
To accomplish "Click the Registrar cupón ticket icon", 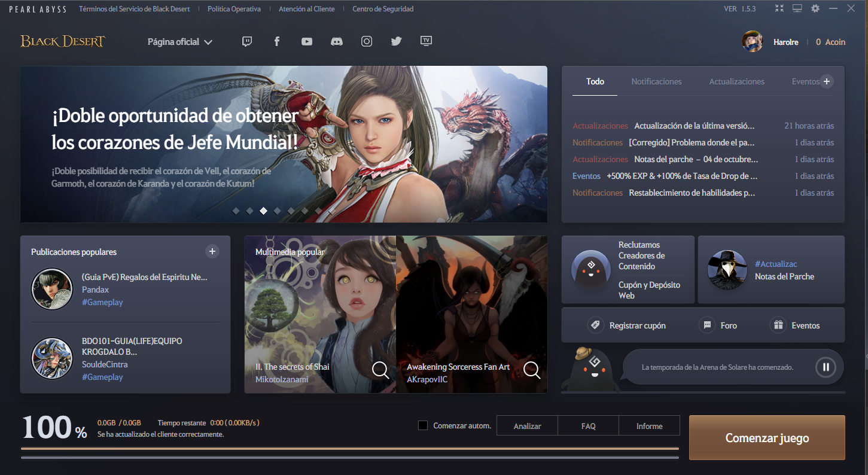I will [596, 325].
